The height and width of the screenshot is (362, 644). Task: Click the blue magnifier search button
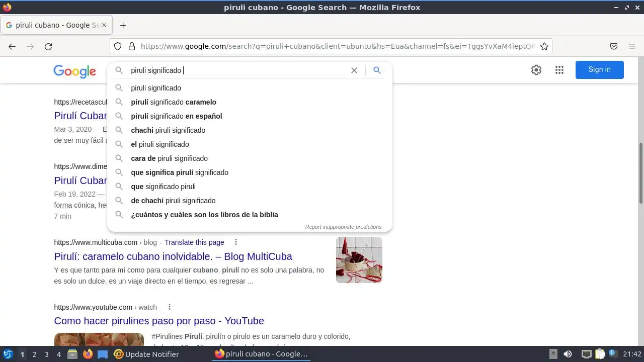(x=377, y=70)
